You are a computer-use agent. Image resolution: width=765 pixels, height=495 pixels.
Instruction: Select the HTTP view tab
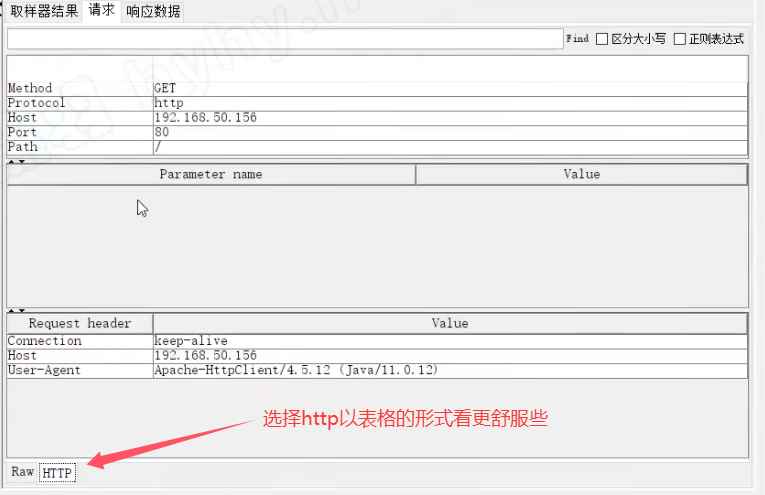point(57,473)
